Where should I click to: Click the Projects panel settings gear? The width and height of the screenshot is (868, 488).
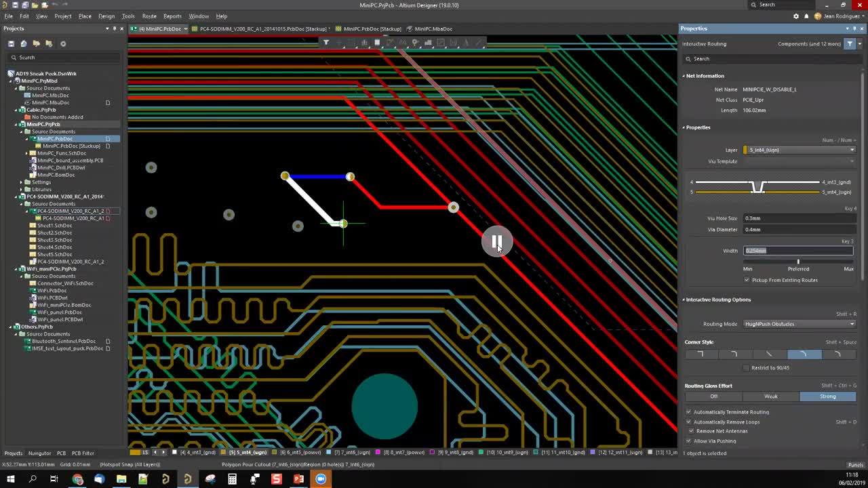coord(63,43)
